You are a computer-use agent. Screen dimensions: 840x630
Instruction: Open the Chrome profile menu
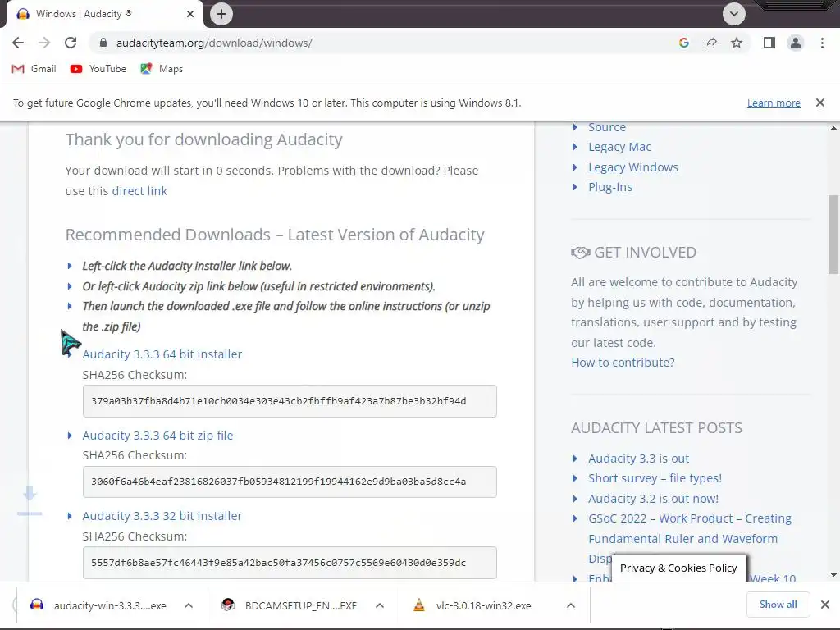point(796,43)
